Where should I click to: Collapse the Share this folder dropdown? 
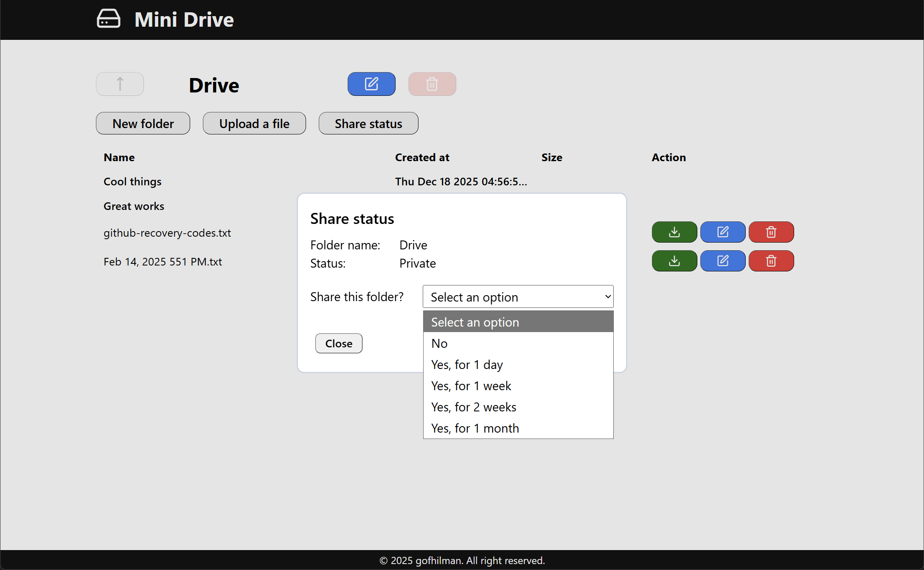(x=518, y=297)
